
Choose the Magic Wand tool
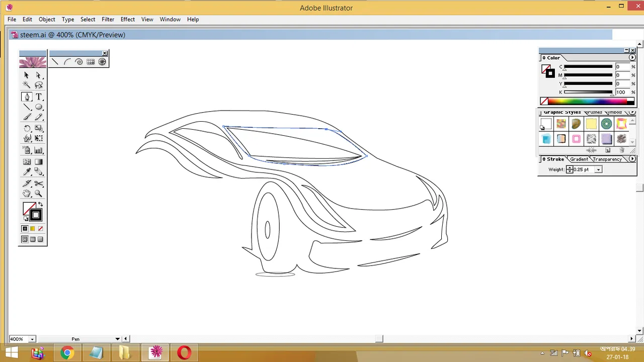(27, 85)
